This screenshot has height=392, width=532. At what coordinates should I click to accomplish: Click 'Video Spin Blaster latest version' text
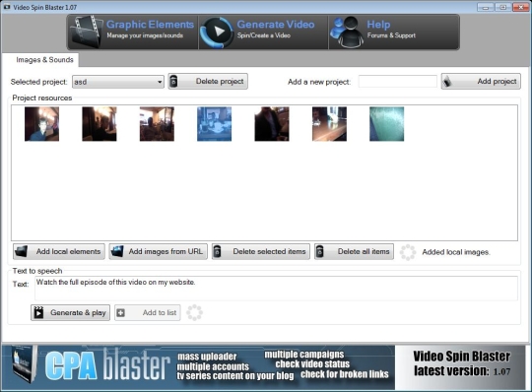pos(461,363)
